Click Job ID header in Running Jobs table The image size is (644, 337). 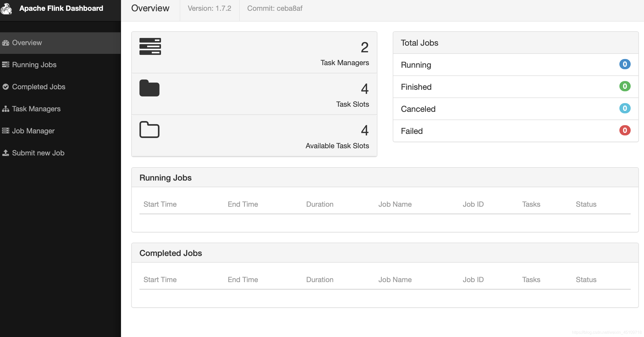pyautogui.click(x=473, y=204)
